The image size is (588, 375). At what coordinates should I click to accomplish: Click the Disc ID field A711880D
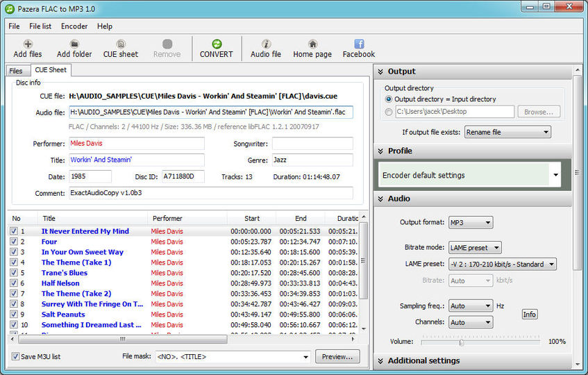[x=183, y=176]
